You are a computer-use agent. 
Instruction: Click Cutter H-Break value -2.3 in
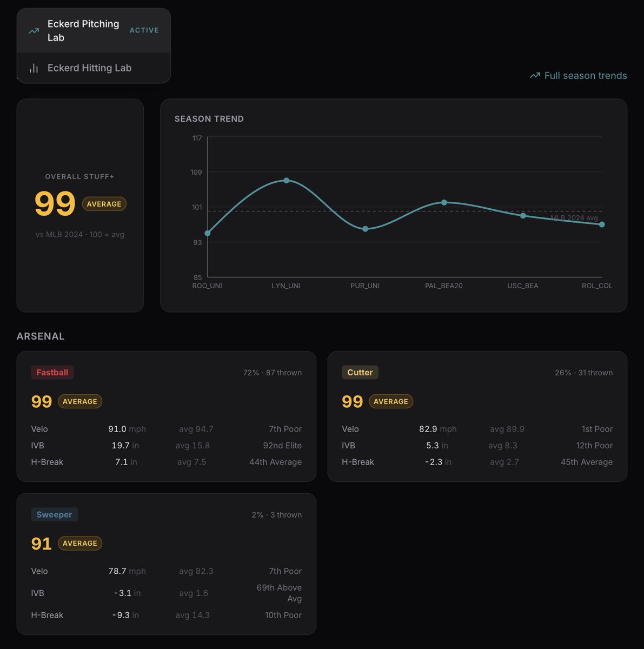pyautogui.click(x=439, y=462)
